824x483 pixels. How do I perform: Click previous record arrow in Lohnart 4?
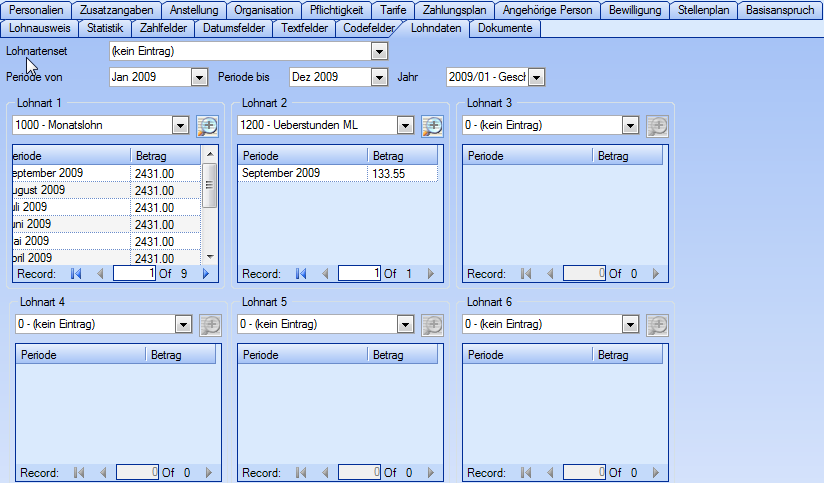(103, 472)
